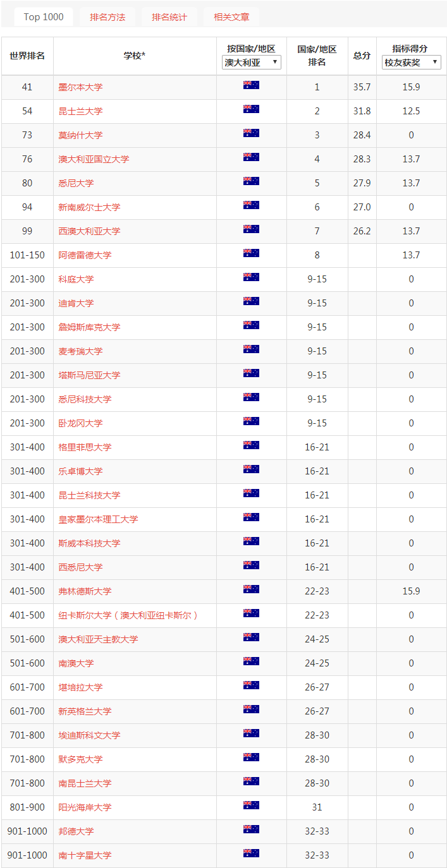Screen dimensions: 447x868
Task: Open the 昆士兰科技大学 link
Action: click(89, 495)
